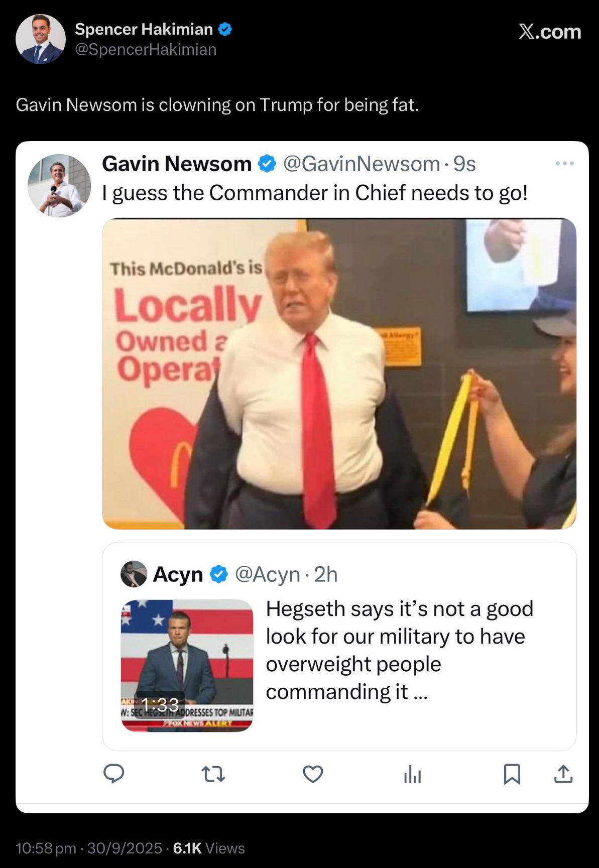Click Gavin Newsom's verified checkmark badge

(267, 164)
